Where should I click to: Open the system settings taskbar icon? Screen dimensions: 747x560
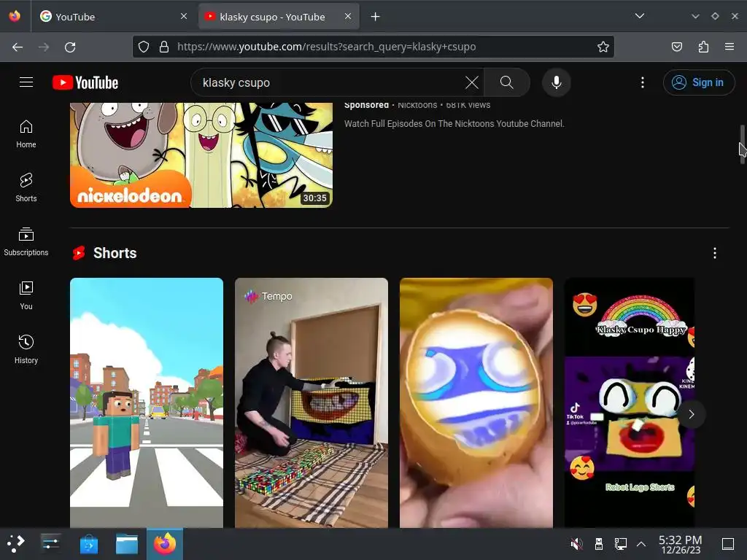coord(50,543)
